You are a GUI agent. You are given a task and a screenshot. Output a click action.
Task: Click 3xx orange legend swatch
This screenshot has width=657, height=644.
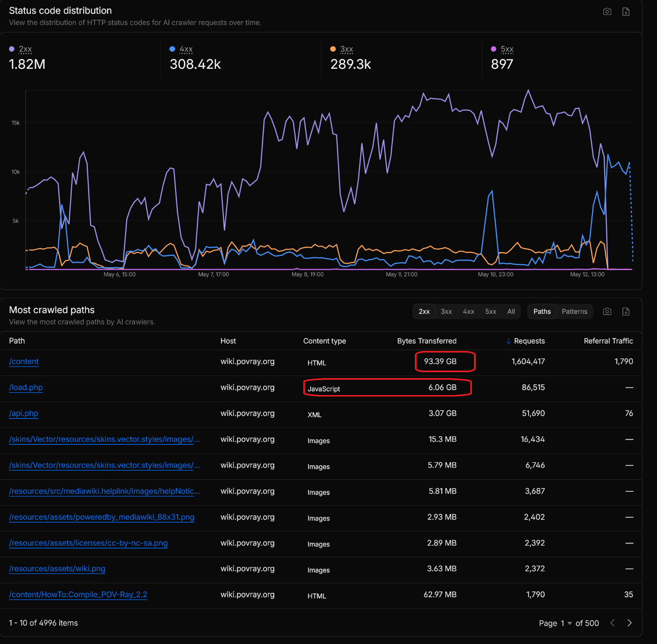pyautogui.click(x=333, y=49)
